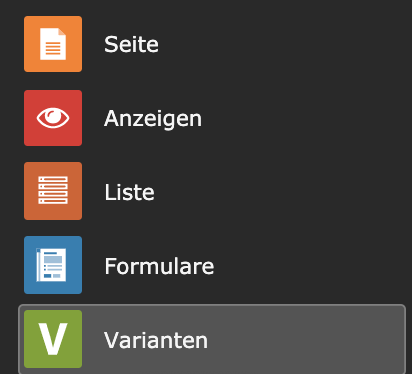Show the page preview via eye icon

tap(53, 118)
